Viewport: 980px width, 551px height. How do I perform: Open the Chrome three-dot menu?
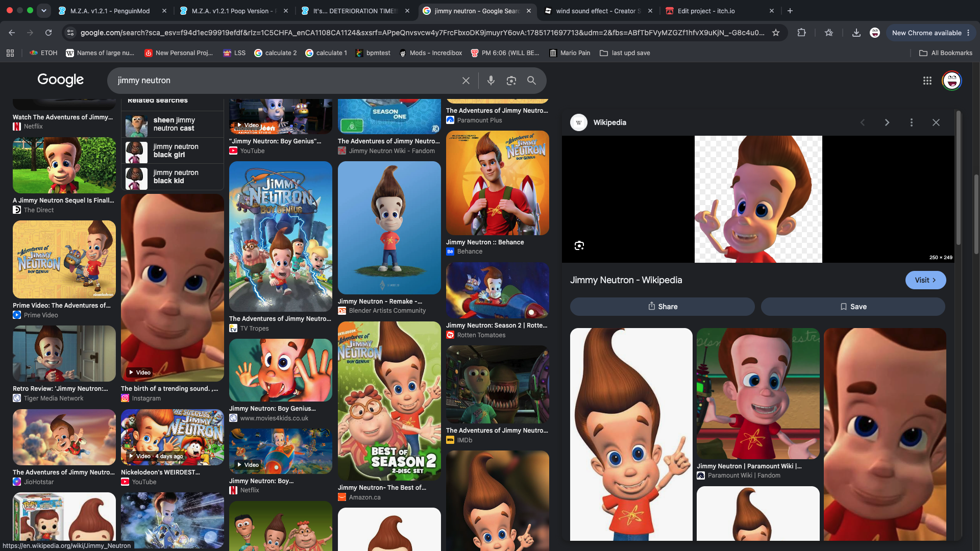pos(968,33)
